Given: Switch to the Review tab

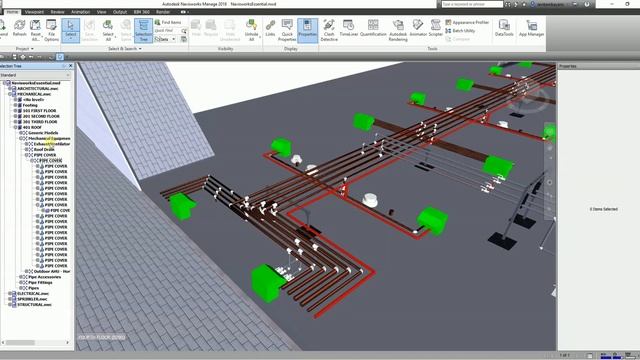Looking at the screenshot, I should pyautogui.click(x=58, y=12).
